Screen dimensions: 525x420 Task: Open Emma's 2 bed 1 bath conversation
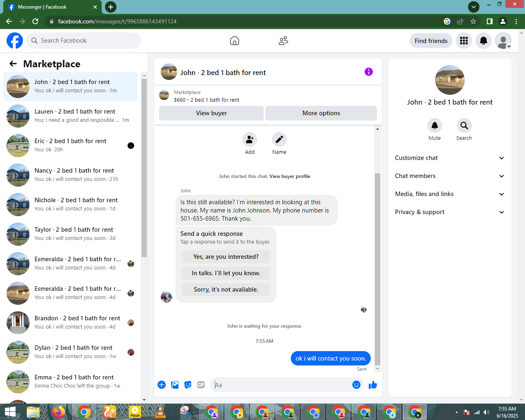point(70,382)
